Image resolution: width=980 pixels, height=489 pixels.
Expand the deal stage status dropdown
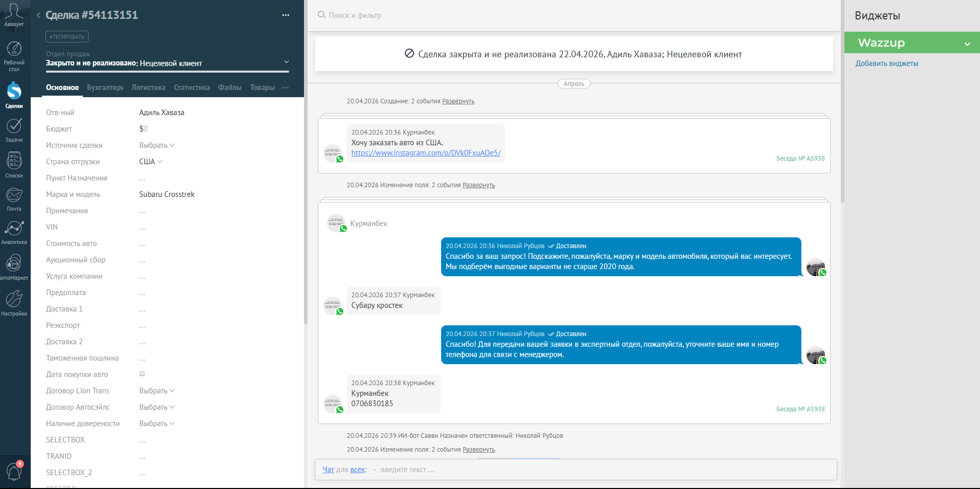coord(287,62)
